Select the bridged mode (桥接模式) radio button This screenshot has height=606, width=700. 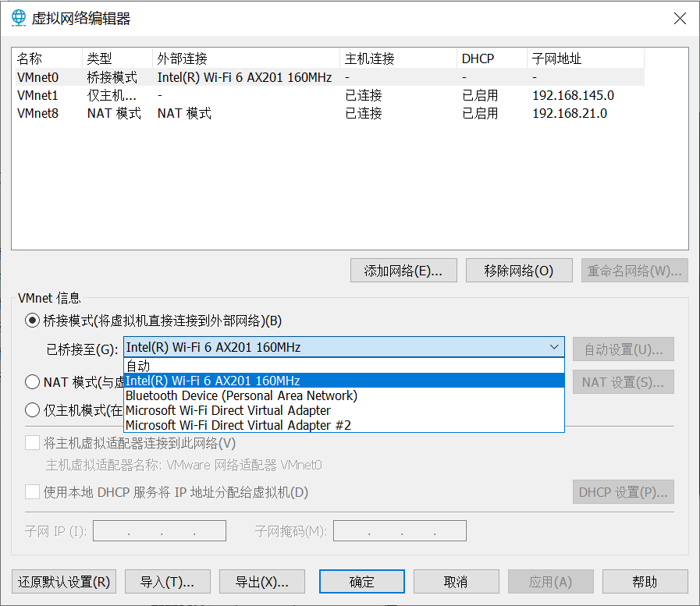tap(32, 321)
